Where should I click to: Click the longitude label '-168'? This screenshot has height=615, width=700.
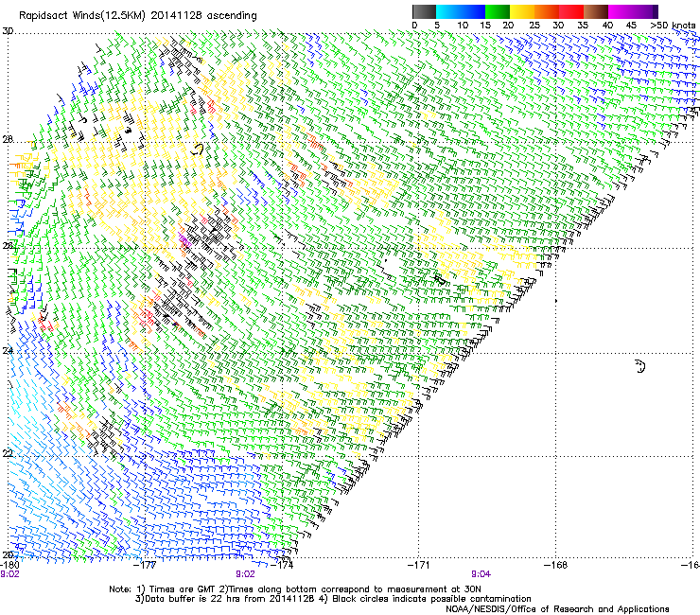tap(556, 565)
